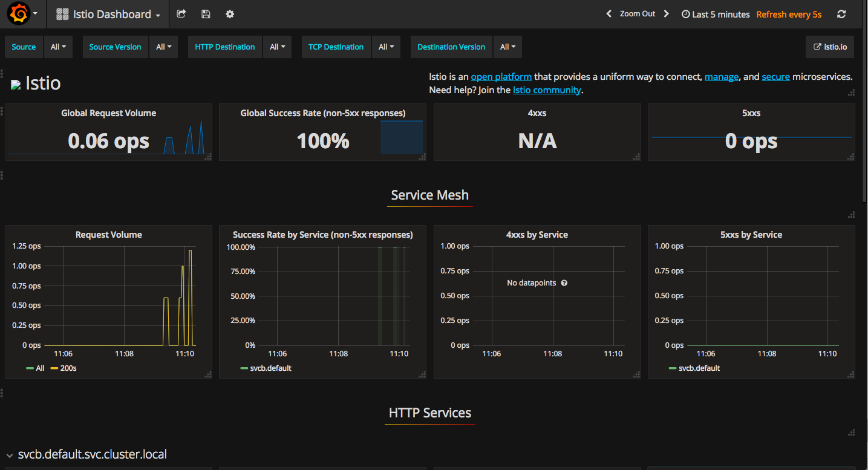Shift time range forward with right arrow
Image resolution: width=868 pixels, height=470 pixels.
[666, 14]
